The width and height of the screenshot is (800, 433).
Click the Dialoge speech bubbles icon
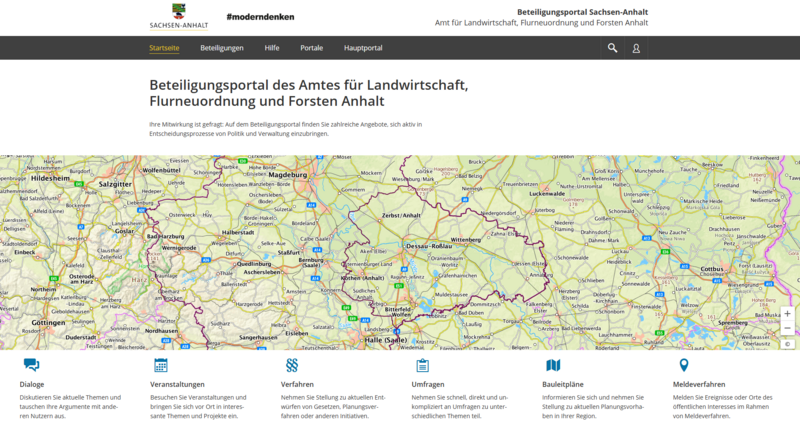[x=31, y=365]
